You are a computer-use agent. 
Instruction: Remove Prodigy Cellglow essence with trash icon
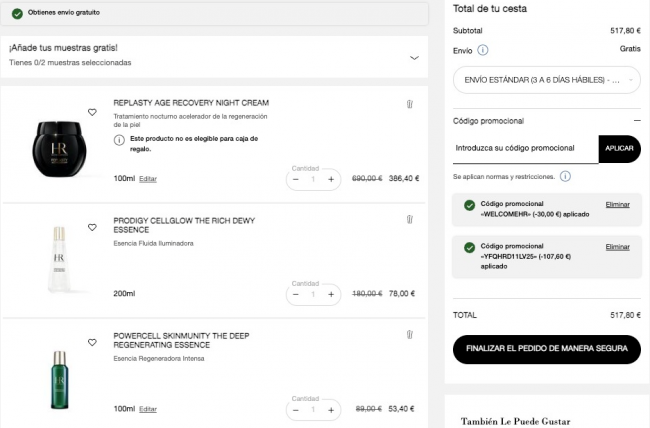coord(410,219)
